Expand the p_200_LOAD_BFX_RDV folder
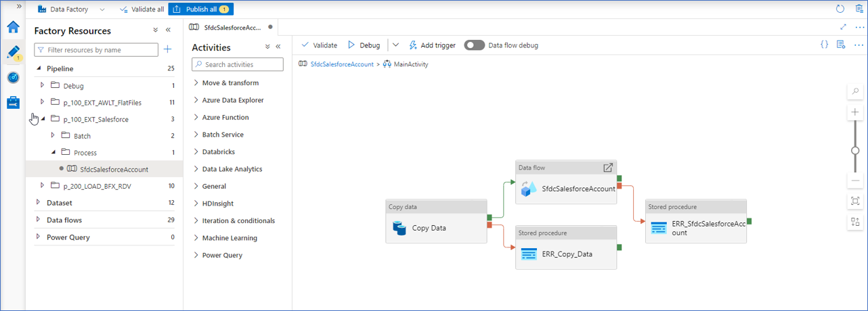 click(x=43, y=185)
